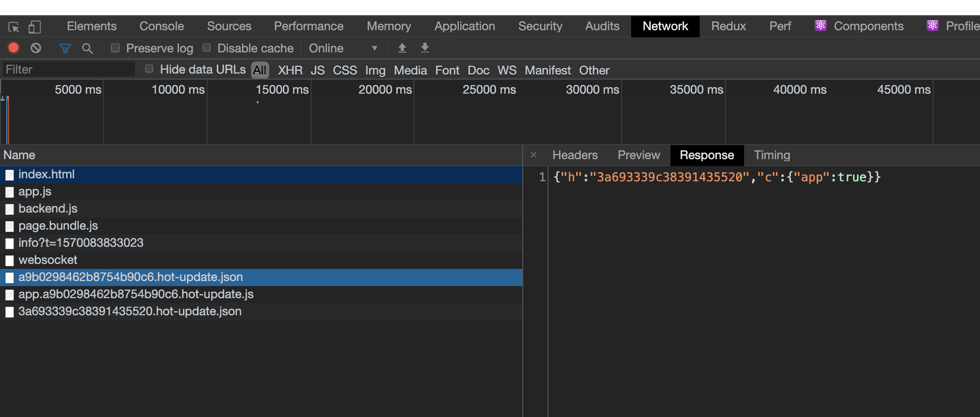Screen dimensions: 980x417
Task: Toggle the device toolbar icon
Action: click(35, 27)
